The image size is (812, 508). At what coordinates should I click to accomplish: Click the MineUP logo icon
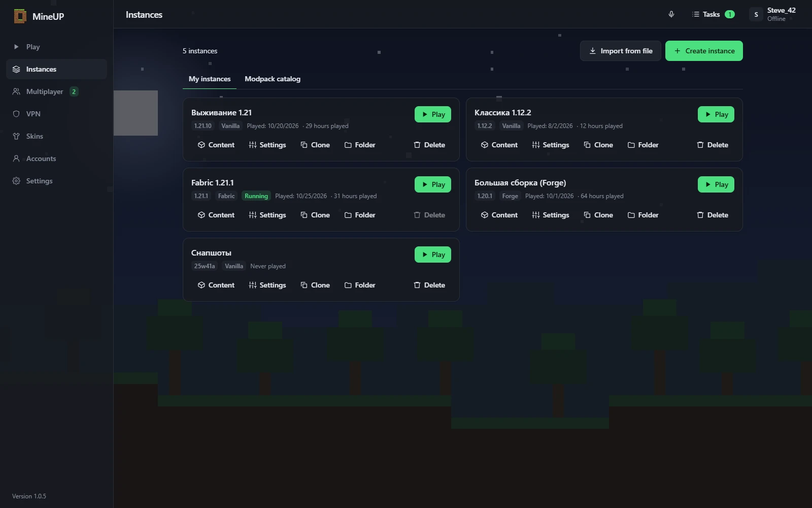point(20,16)
